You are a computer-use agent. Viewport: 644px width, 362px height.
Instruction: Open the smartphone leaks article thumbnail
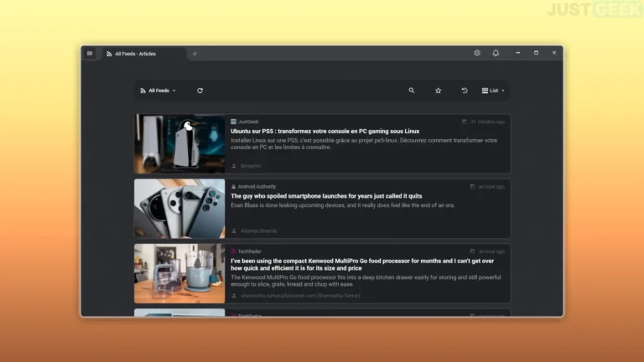pos(179,209)
